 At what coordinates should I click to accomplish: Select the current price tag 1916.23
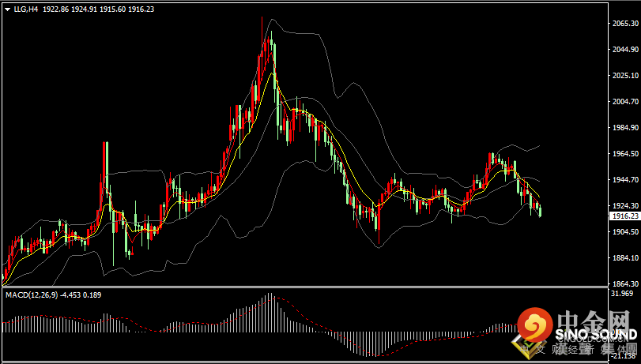624,216
